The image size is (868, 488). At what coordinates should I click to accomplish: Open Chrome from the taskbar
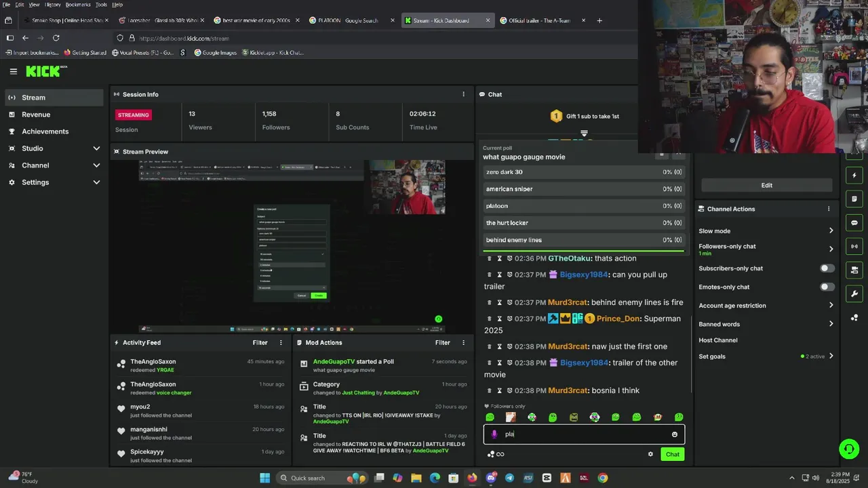602,478
